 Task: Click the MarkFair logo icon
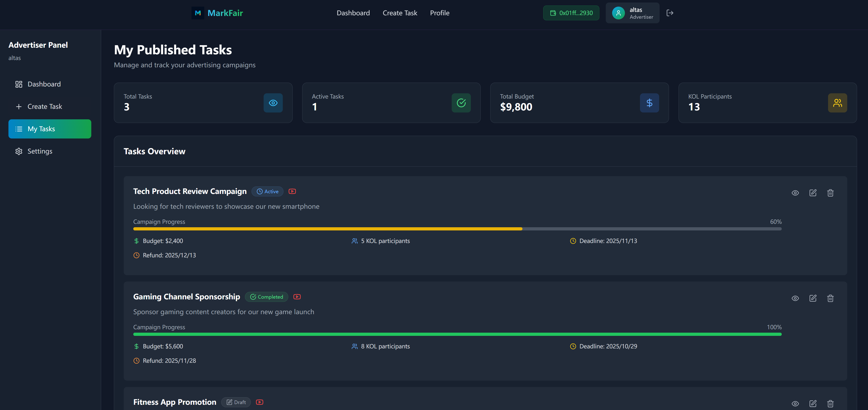[198, 13]
